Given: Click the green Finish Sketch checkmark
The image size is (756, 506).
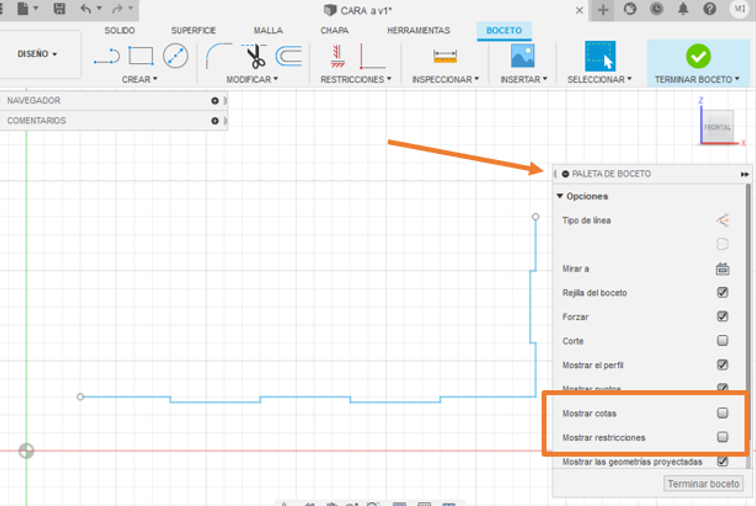Looking at the screenshot, I should (x=698, y=56).
